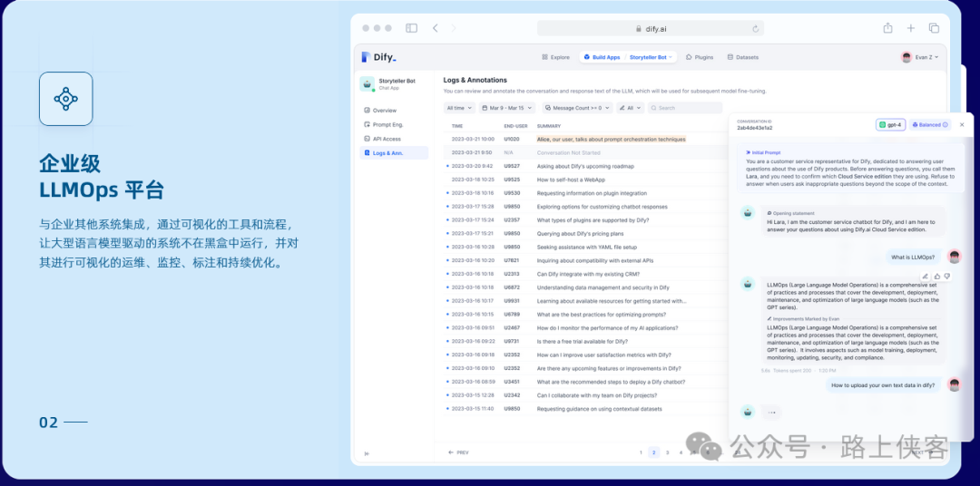Viewport: 980px width, 486px height.
Task: Toggle the browser sidebar panel icon
Action: tap(411, 28)
